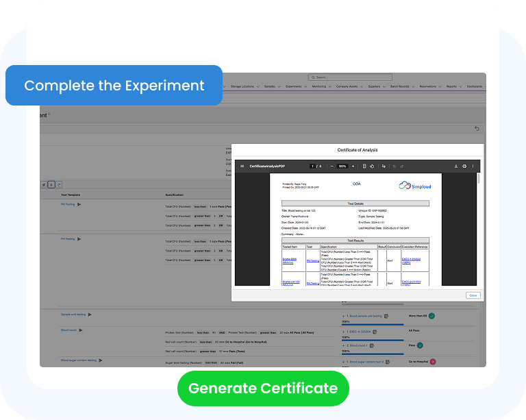The image size is (526, 420).
Task: Click into the Search field at the top
Action: [x=350, y=77]
